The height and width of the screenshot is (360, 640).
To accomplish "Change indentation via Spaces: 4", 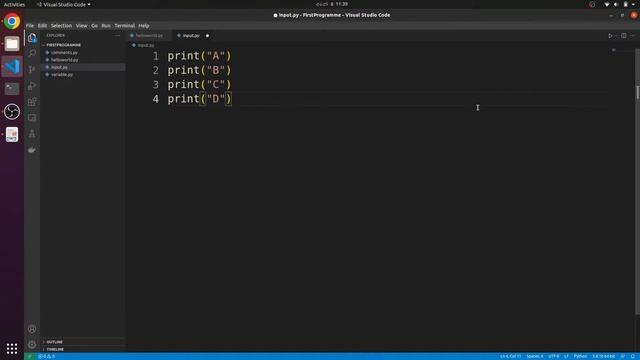I will 535,356.
